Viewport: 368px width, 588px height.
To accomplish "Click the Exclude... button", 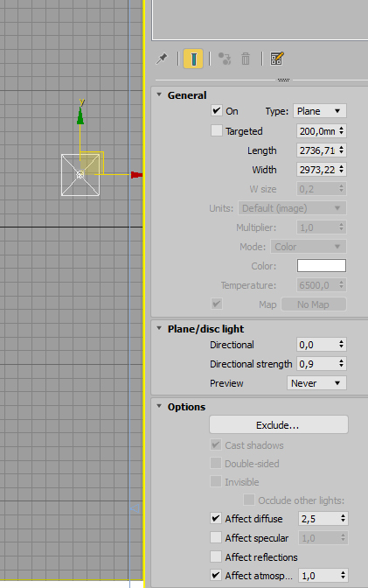I will [x=279, y=425].
